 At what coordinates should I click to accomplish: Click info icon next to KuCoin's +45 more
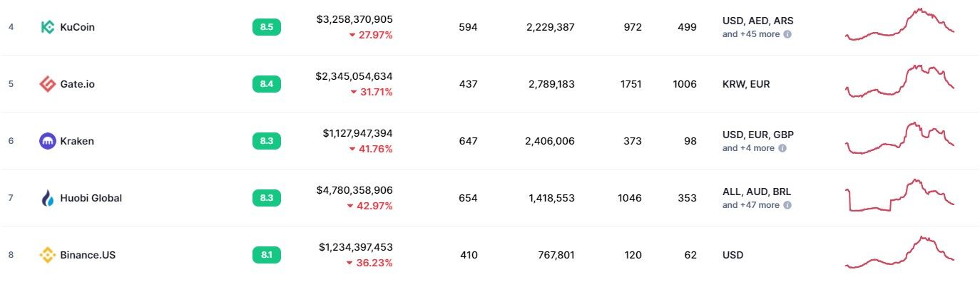click(x=787, y=34)
